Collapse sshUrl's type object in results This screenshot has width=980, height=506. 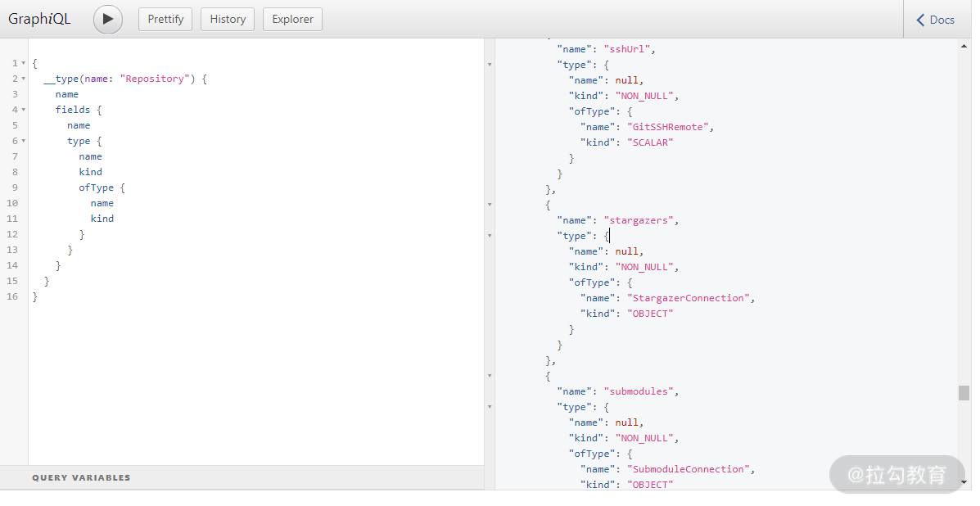tap(490, 65)
